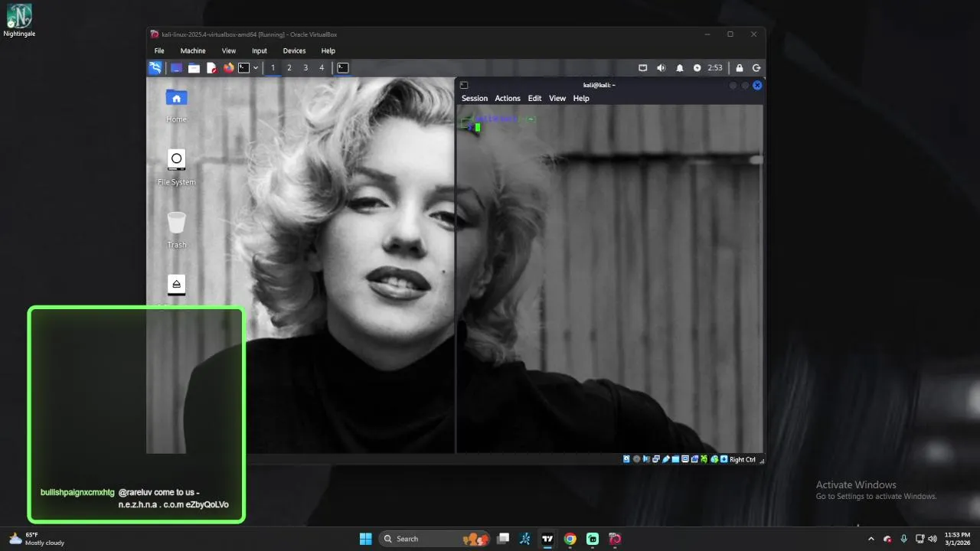Click the Session menu in terminal

[x=474, y=99]
